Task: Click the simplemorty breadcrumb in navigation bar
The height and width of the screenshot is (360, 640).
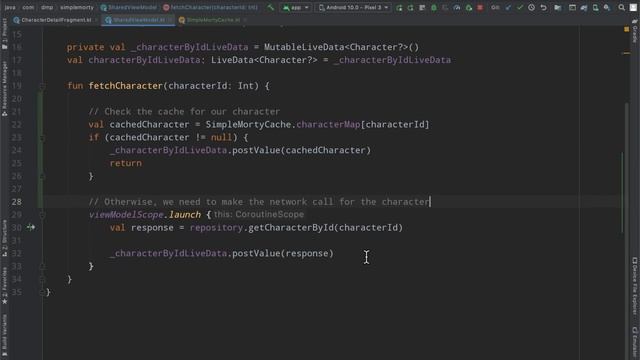Action: click(77, 7)
